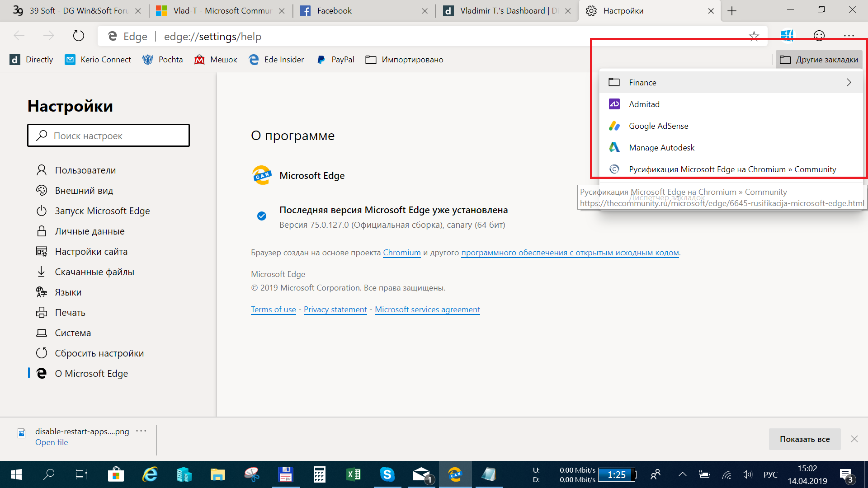Click the Manage Autodesk bookmark icon
Image resolution: width=868 pixels, height=488 pixels.
[x=615, y=147]
